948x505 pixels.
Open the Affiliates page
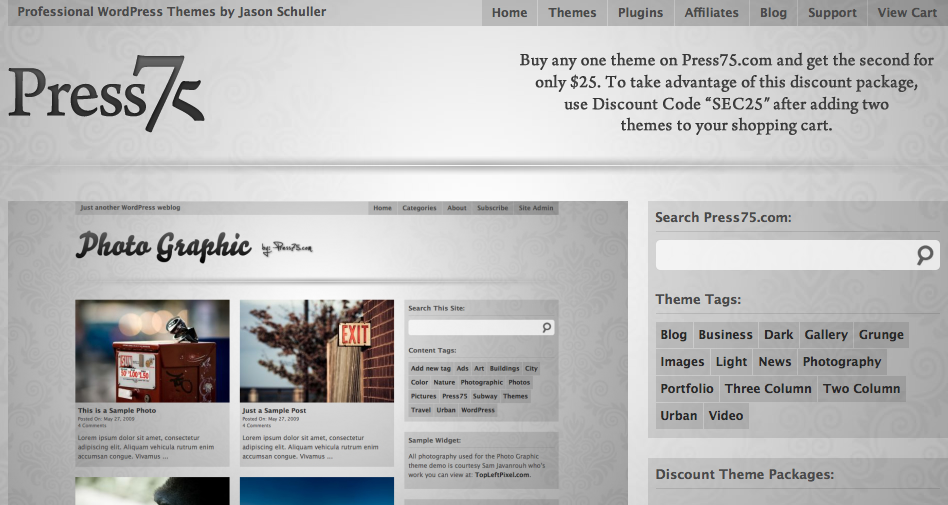tap(712, 13)
